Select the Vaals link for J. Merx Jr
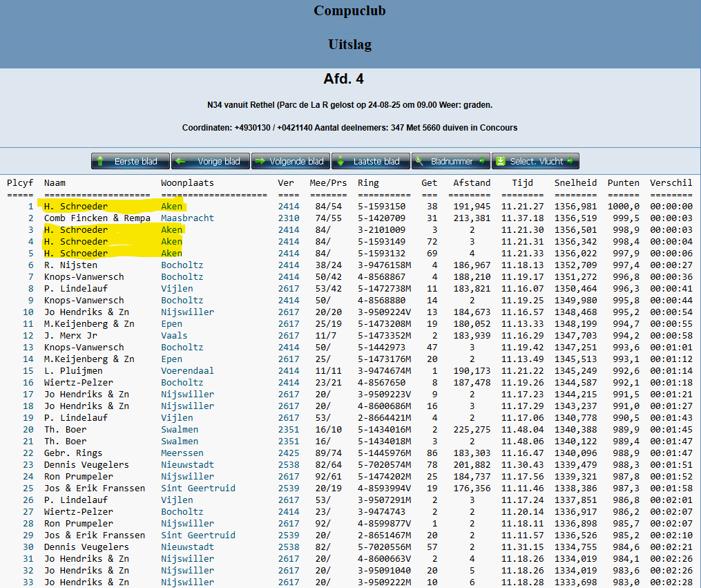Screen dimensions: 701x588 (174, 336)
